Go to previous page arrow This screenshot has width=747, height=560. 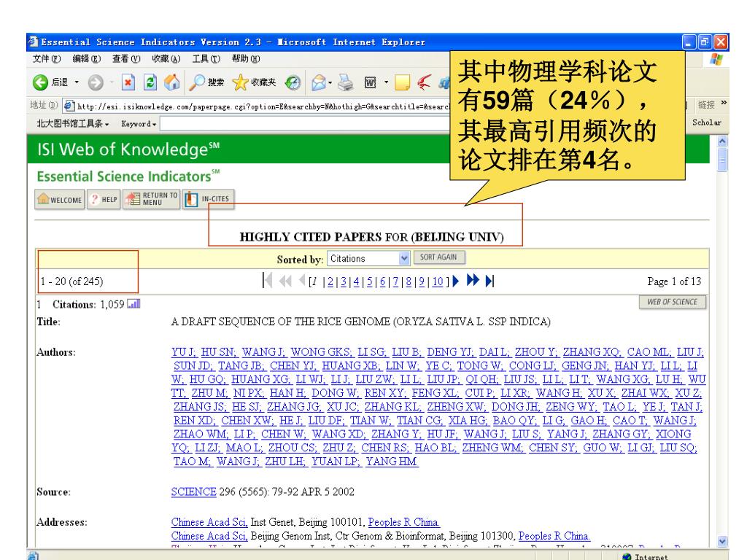[x=301, y=281]
